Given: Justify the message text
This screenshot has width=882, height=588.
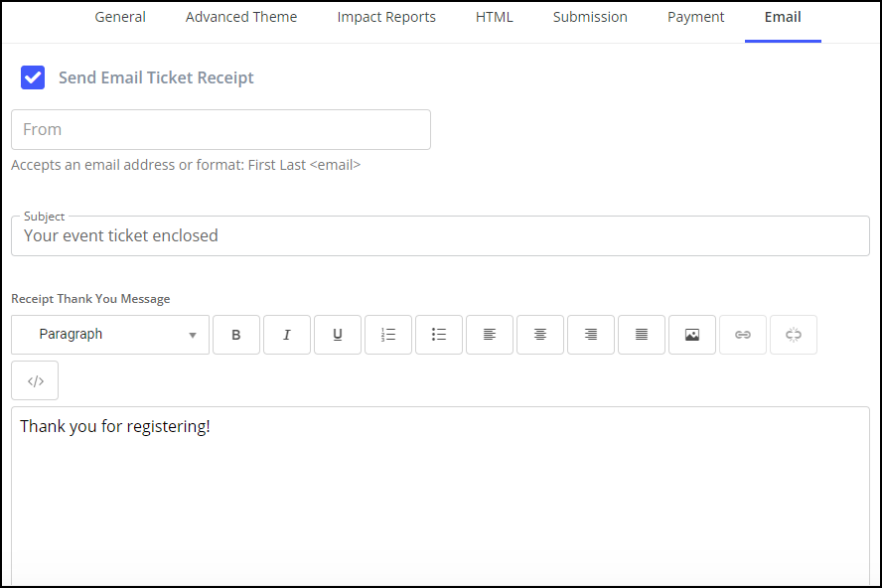Looking at the screenshot, I should (x=642, y=335).
